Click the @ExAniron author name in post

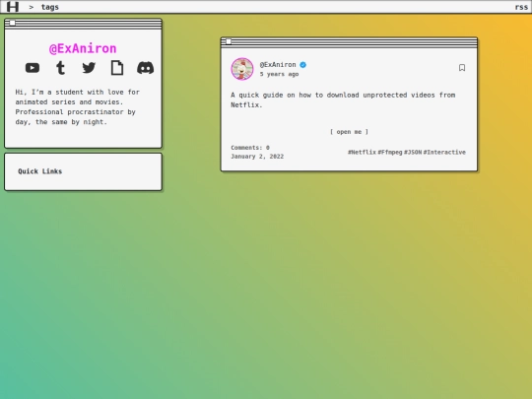[x=278, y=65]
